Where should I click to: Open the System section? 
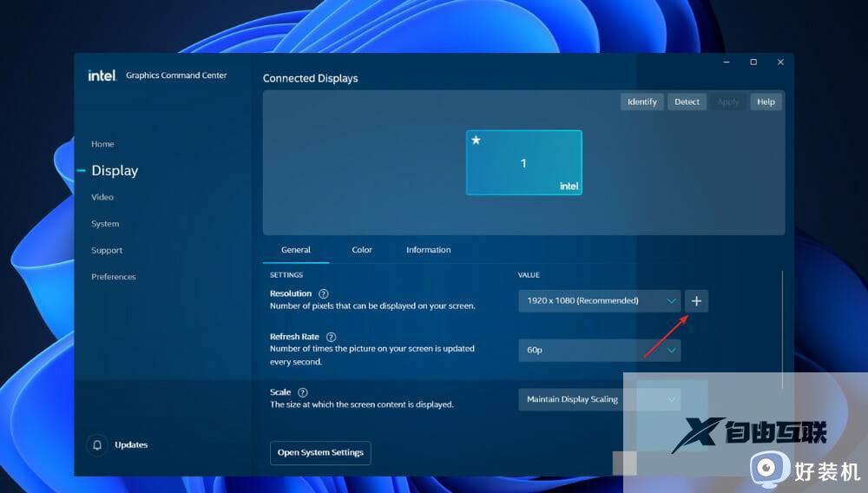point(105,224)
